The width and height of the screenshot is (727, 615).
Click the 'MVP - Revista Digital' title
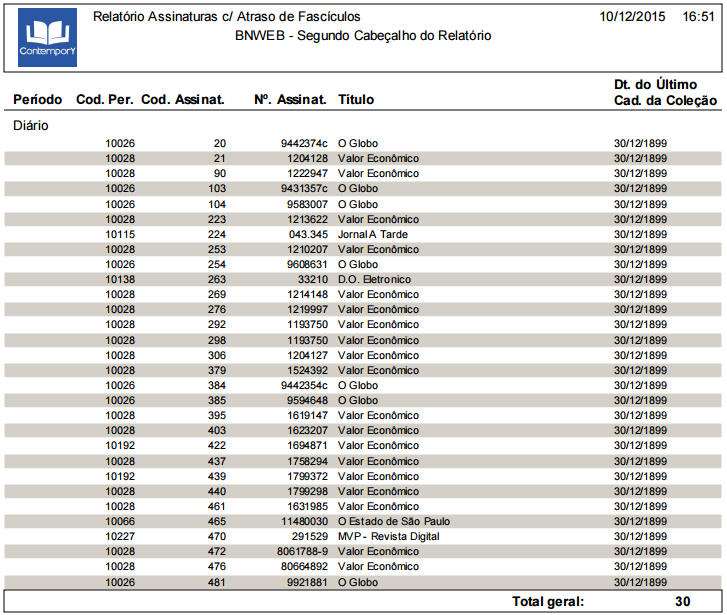click(x=389, y=537)
